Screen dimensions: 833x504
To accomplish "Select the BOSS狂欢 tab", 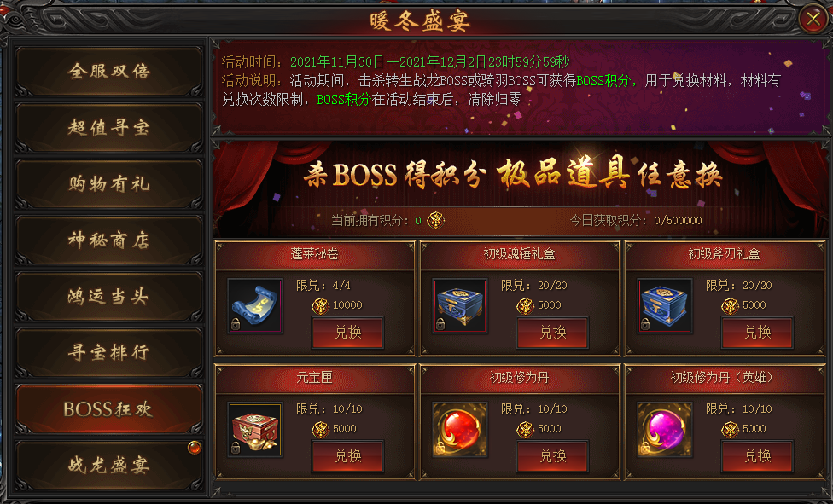I will (109, 409).
